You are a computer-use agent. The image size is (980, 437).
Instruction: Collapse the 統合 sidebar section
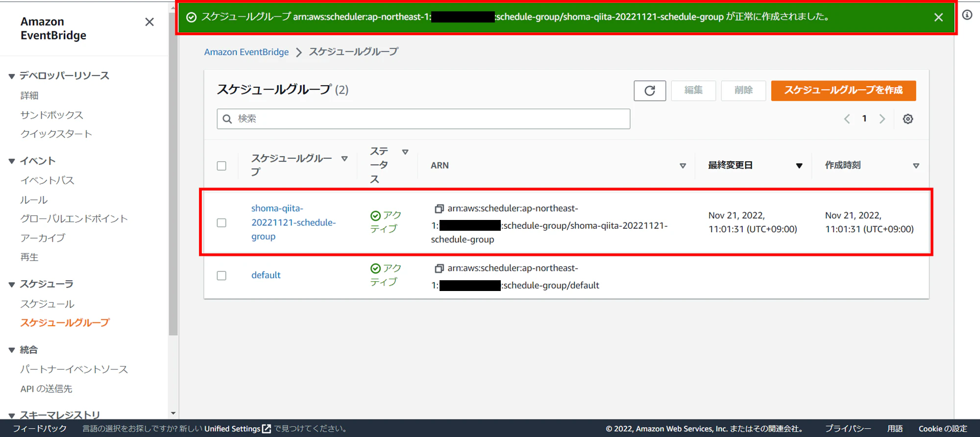[12, 350]
